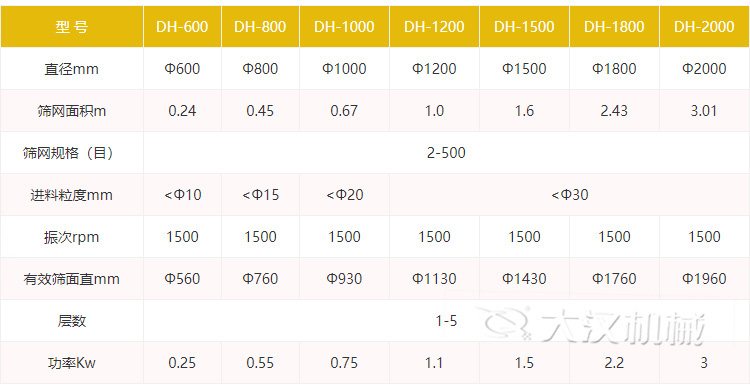Click the <Φ30 feed size cell
Image resolution: width=750 pixels, height=387 pixels.
(x=569, y=195)
